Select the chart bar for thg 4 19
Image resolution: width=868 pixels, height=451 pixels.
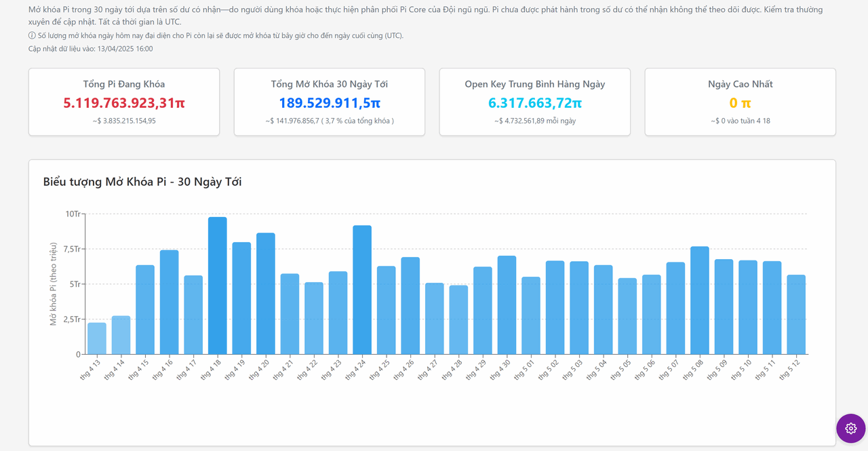pyautogui.click(x=241, y=298)
